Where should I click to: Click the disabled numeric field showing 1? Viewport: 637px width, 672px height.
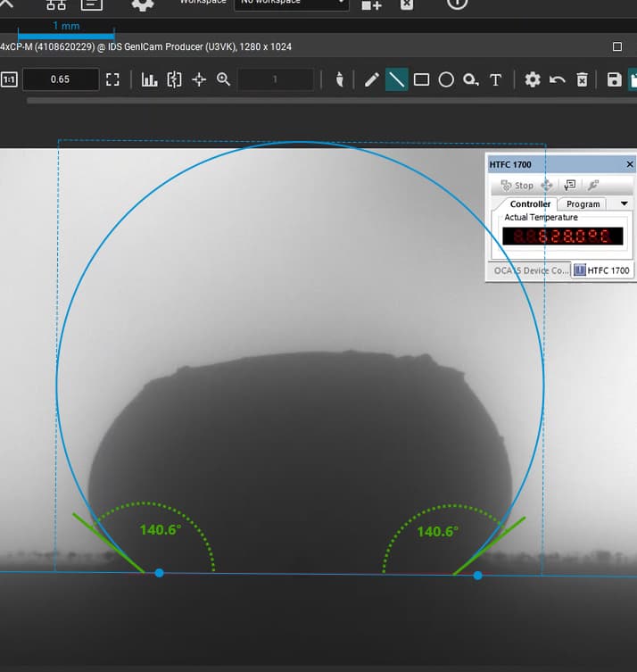[276, 79]
